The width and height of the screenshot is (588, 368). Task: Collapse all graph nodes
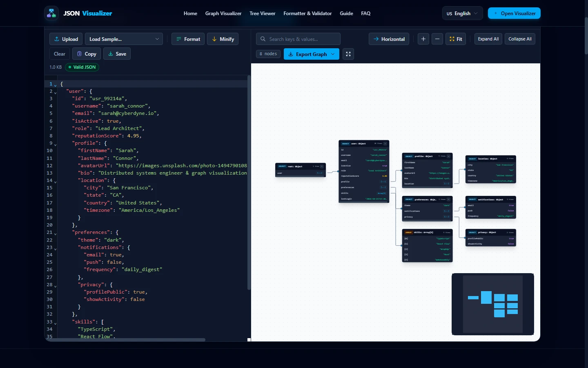coord(520,39)
